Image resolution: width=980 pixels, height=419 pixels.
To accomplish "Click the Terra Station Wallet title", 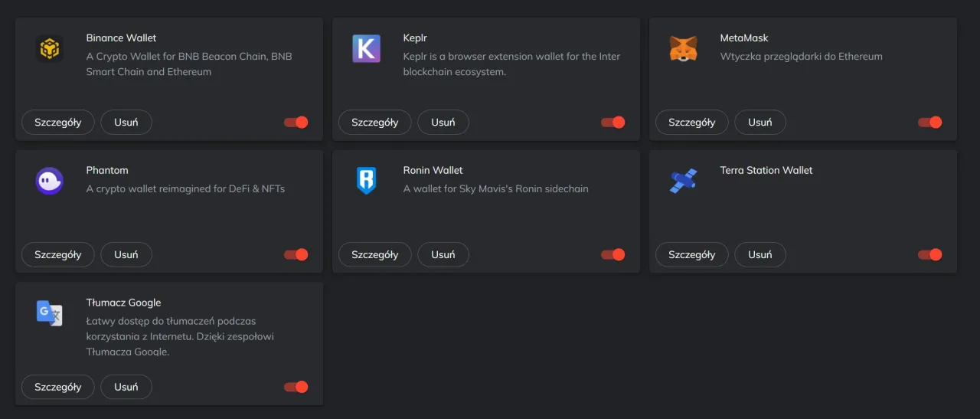I will [766, 170].
